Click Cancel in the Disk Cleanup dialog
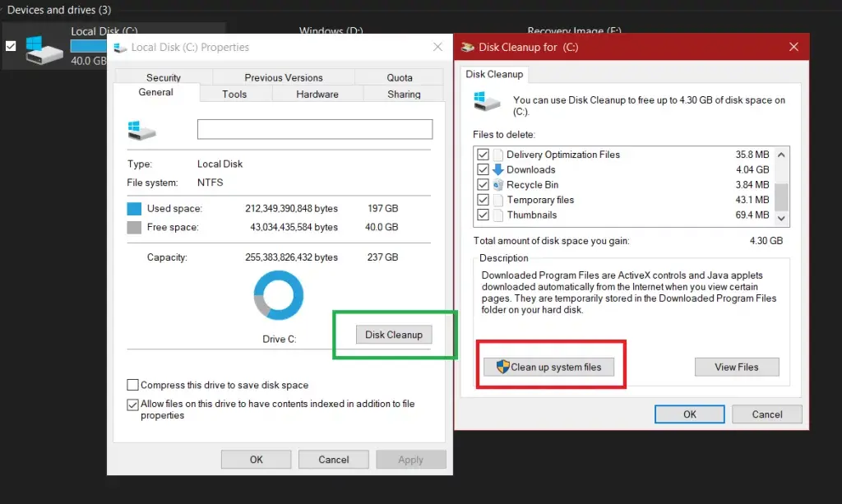842x504 pixels. 767,414
